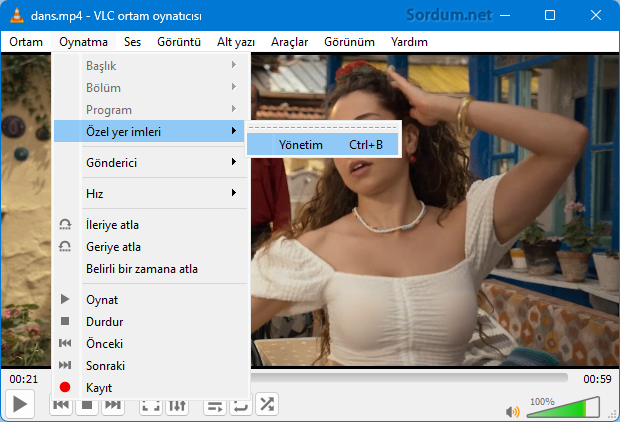Close the open Oynatma menu
Screen dimensions: 620x422
83,42
